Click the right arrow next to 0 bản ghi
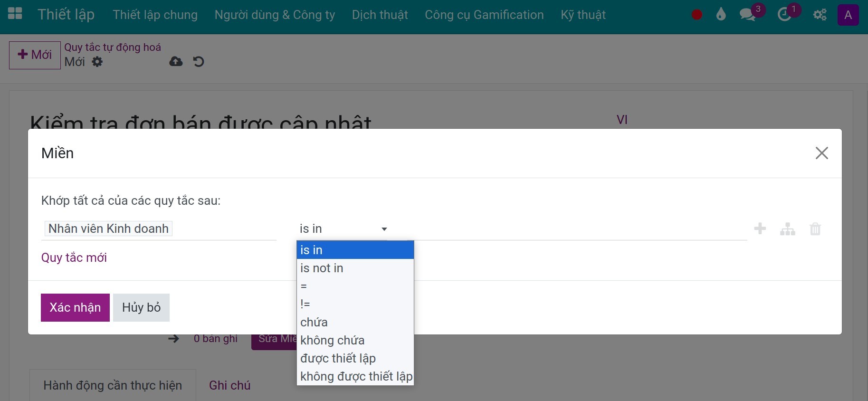The width and height of the screenshot is (868, 401). point(173,339)
